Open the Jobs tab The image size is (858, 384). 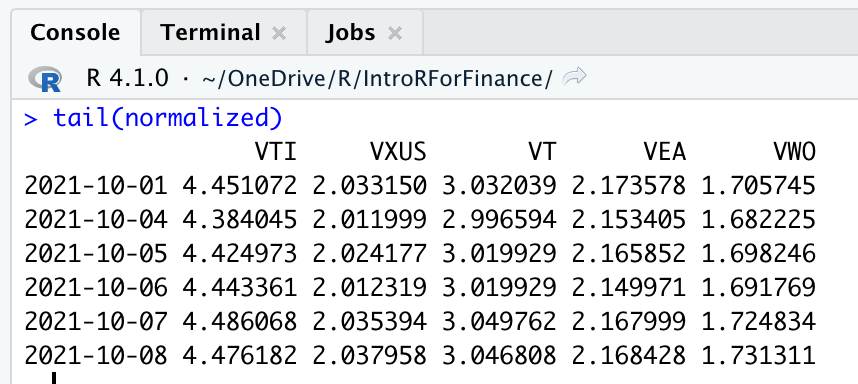[350, 33]
